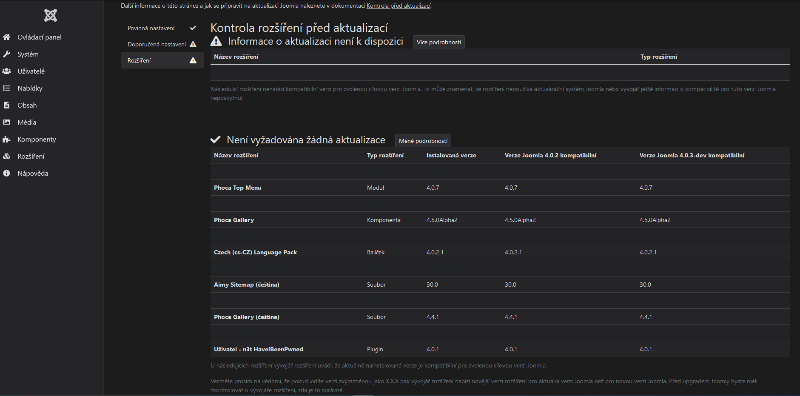Click the Více podrobností button
The width and height of the screenshot is (800, 396).
439,42
